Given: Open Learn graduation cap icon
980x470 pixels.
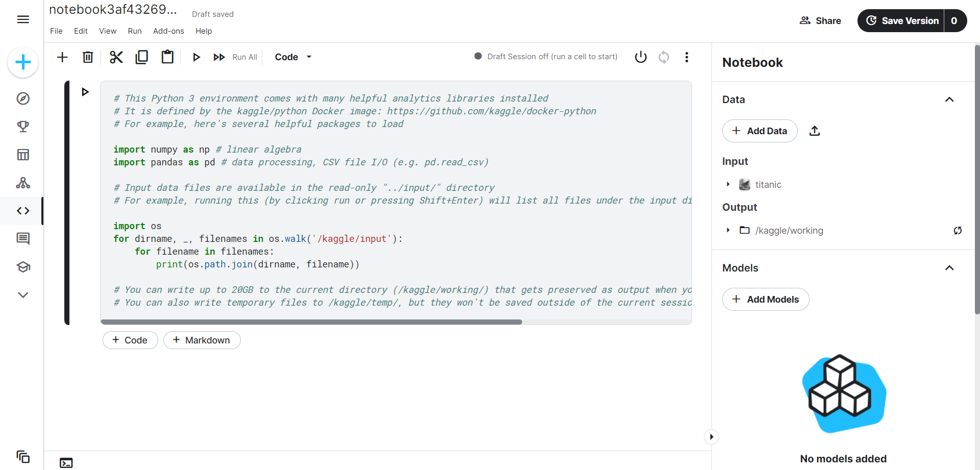Looking at the screenshot, I should click(23, 267).
